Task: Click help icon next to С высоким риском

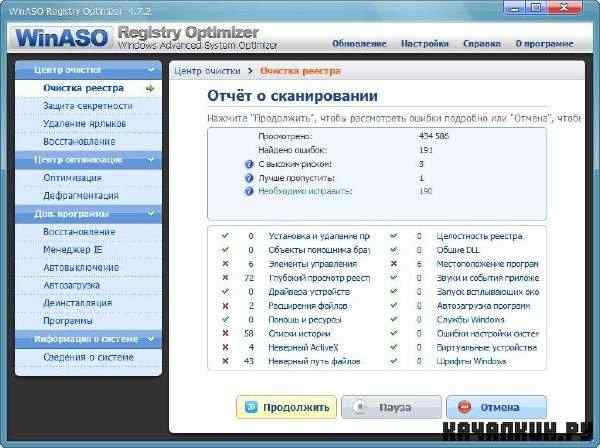Action: (249, 164)
